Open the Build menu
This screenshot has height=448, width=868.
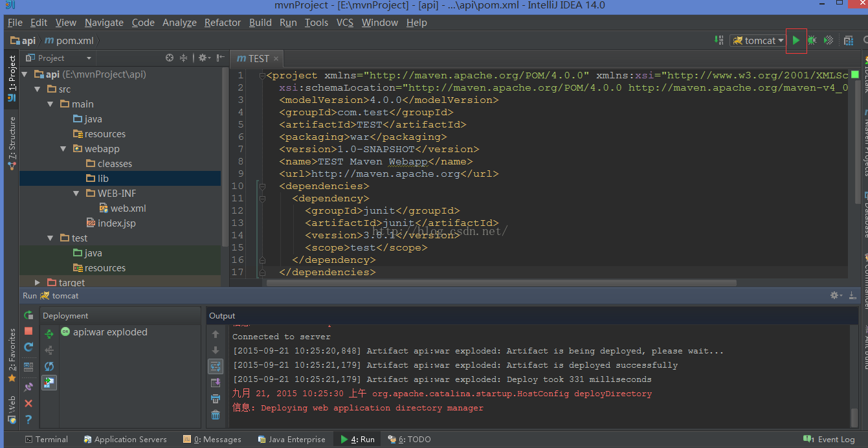260,23
